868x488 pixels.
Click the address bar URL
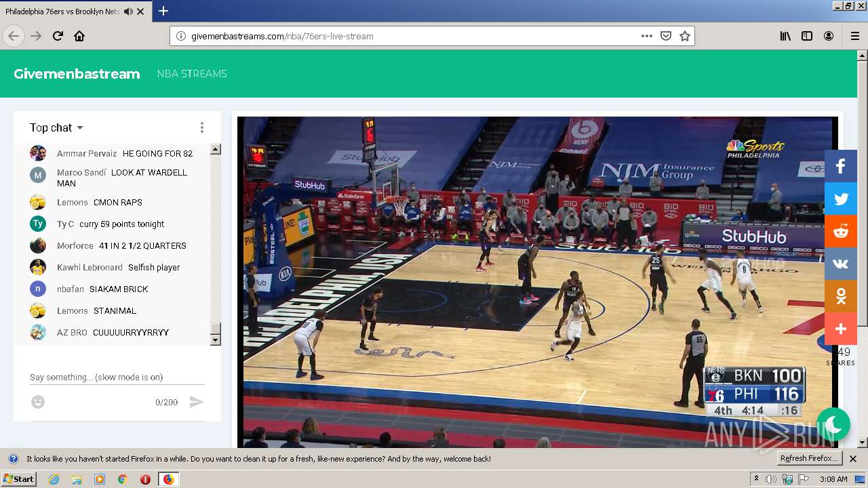pyautogui.click(x=282, y=36)
